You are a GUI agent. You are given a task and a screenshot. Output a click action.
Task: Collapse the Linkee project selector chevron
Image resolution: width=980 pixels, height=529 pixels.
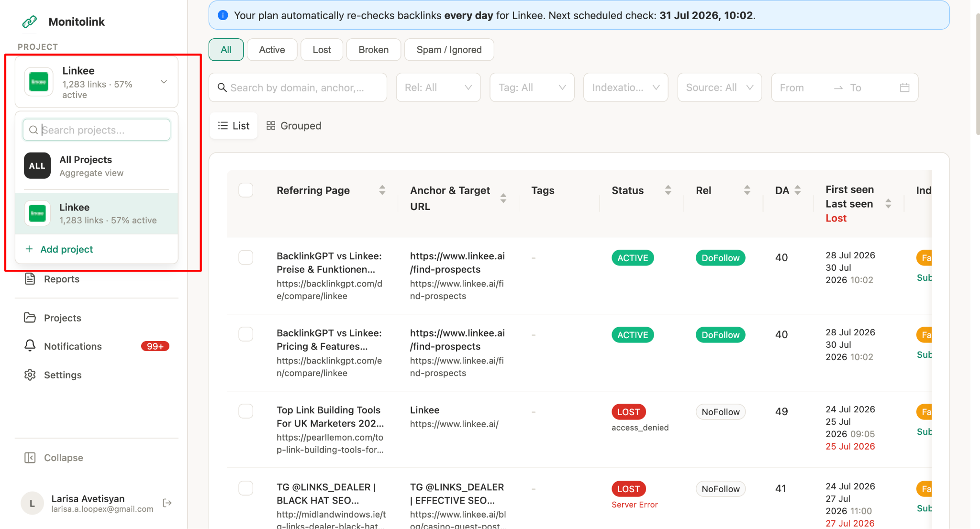(x=164, y=82)
